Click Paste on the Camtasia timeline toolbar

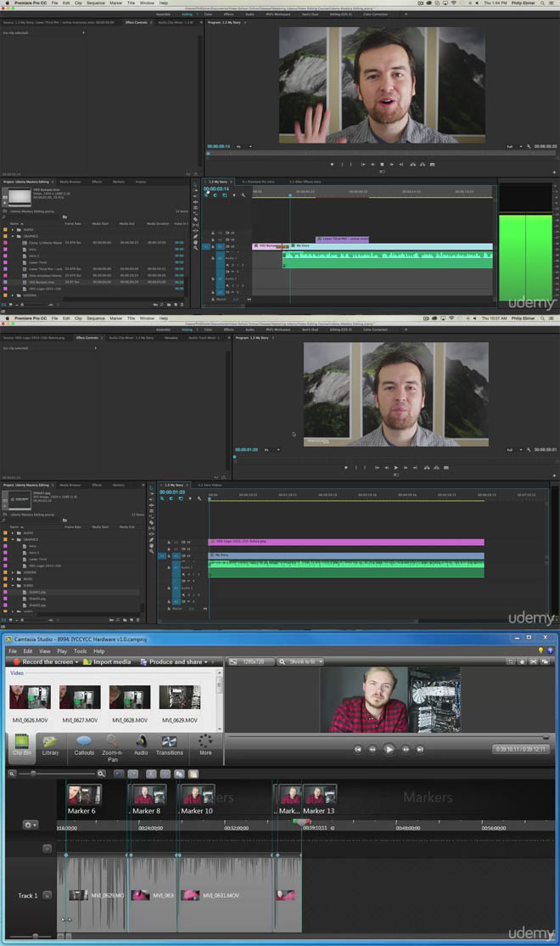pos(193,774)
